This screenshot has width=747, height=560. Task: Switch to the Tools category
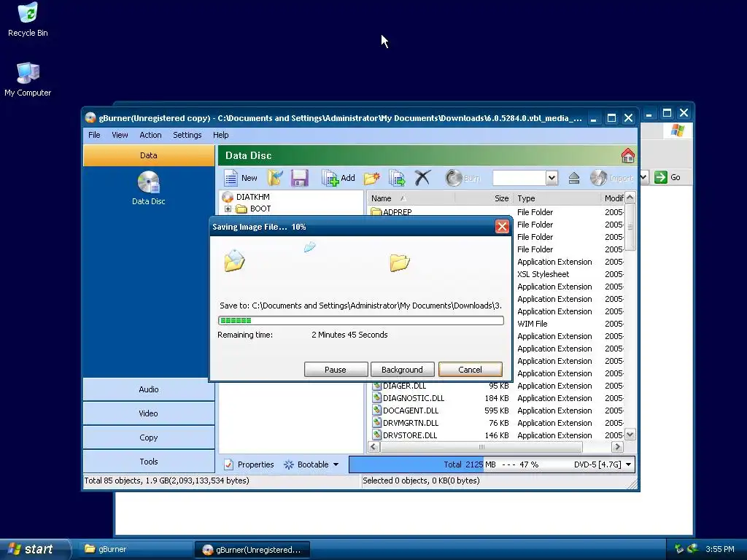(149, 461)
